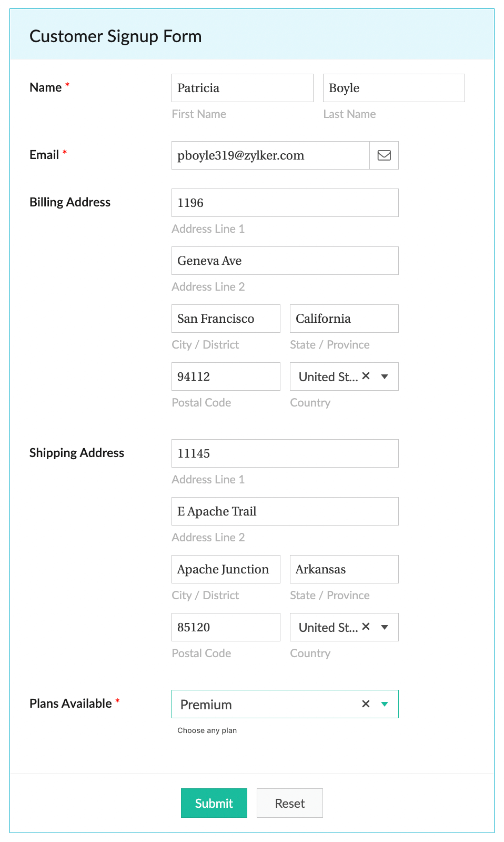Select the Geneva Ave address line
The height and width of the screenshot is (842, 504).
click(284, 260)
